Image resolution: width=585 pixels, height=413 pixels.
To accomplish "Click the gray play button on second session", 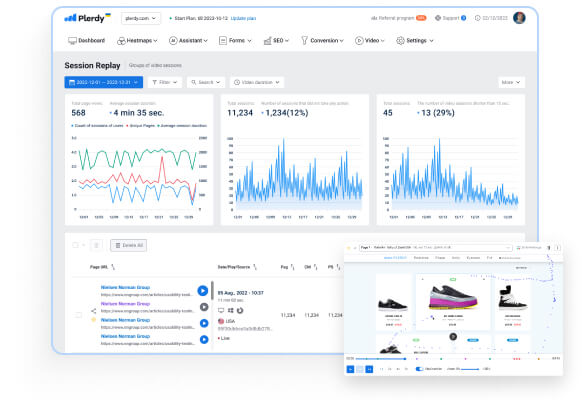I will click(x=204, y=307).
